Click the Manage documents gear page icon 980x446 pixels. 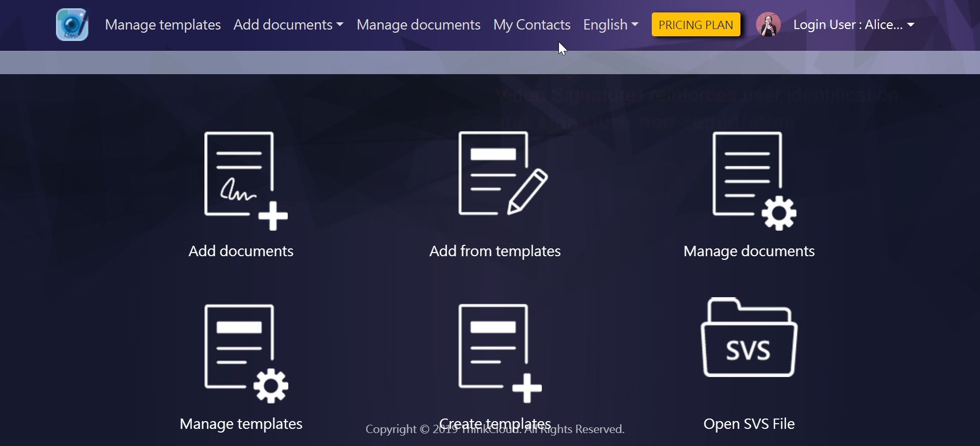(754, 180)
